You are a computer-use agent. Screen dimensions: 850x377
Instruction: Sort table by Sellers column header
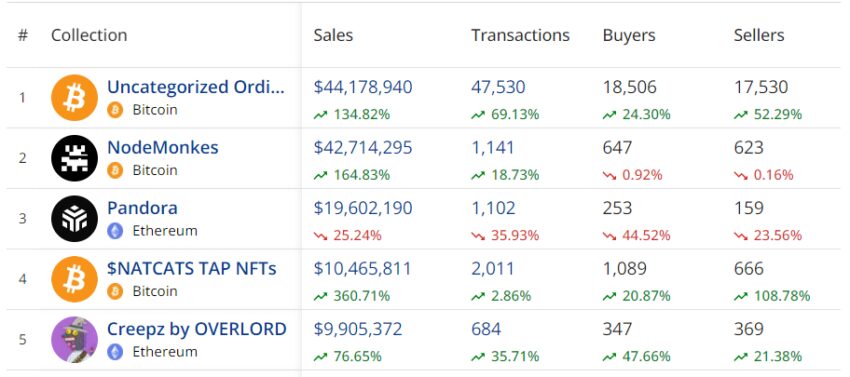(x=759, y=35)
